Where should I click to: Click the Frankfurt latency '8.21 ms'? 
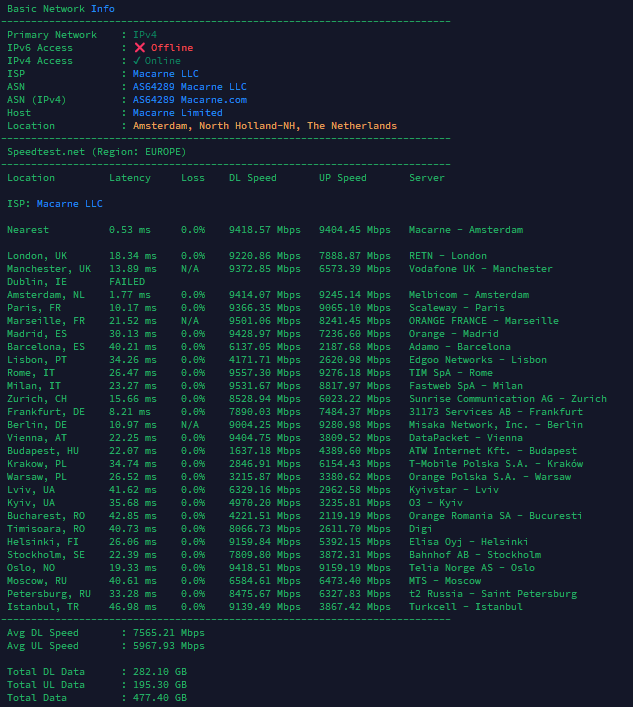click(130, 412)
